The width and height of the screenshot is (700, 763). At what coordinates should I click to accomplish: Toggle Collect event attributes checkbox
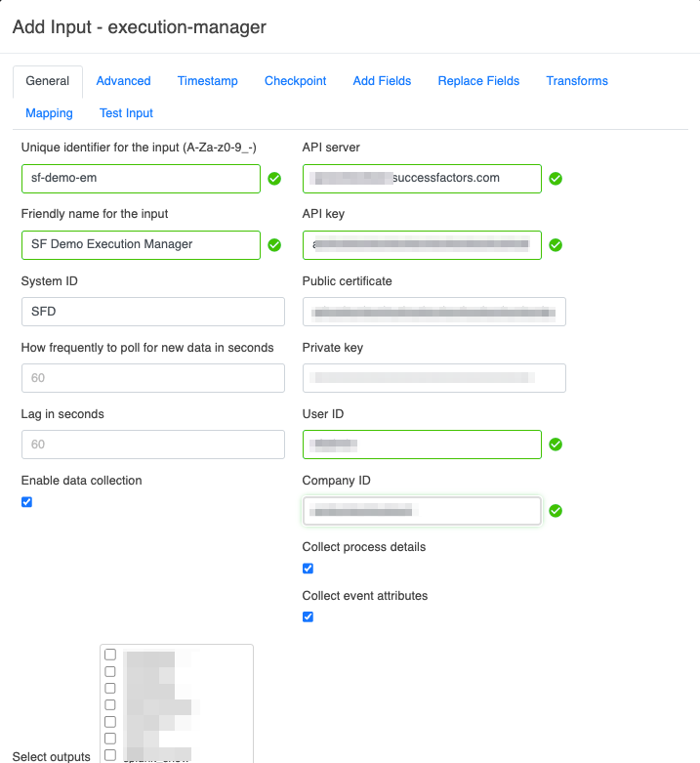(x=309, y=617)
